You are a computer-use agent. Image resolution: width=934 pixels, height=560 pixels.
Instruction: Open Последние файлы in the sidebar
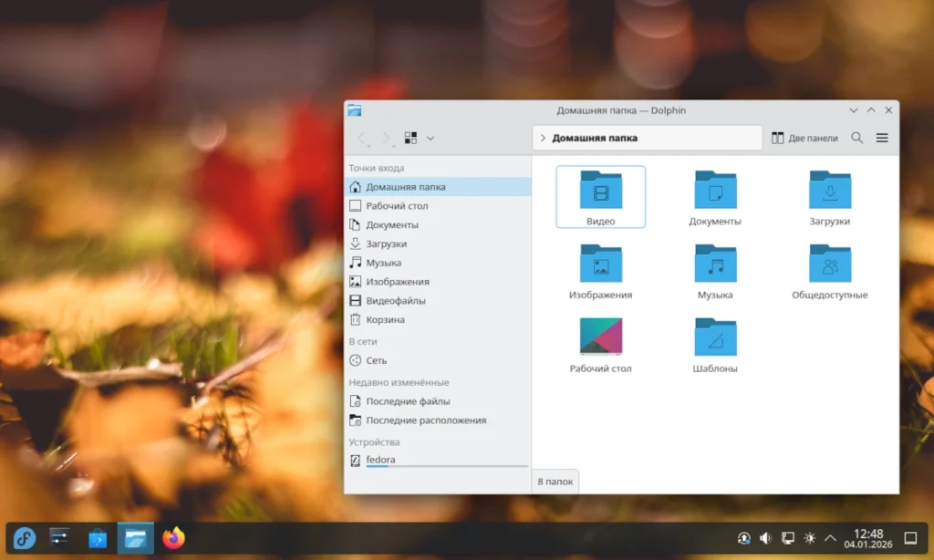pos(438,401)
